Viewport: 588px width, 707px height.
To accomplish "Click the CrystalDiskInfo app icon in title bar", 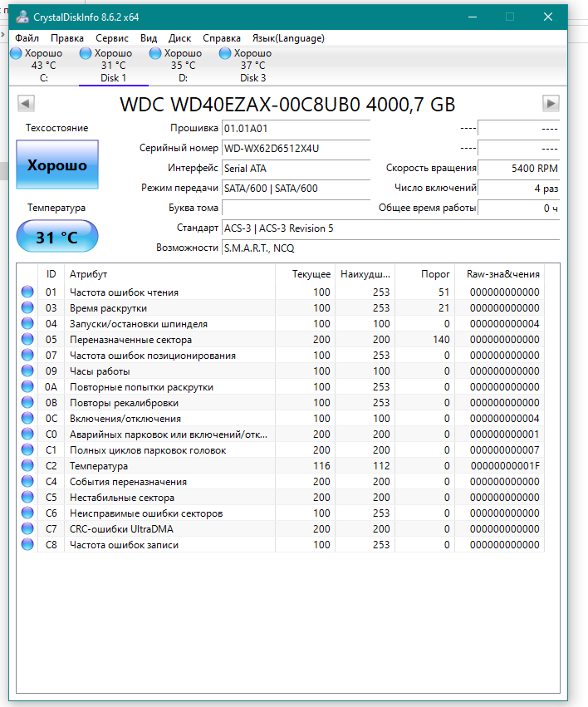I will click(x=22, y=17).
